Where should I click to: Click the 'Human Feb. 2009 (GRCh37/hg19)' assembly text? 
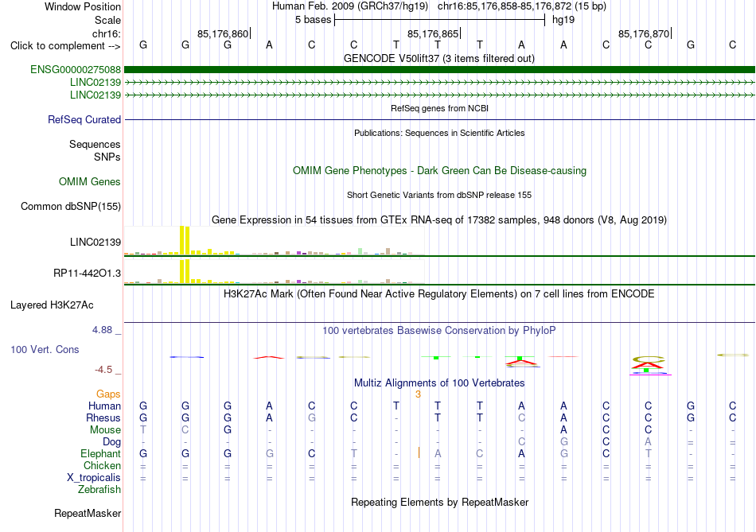click(x=350, y=6)
